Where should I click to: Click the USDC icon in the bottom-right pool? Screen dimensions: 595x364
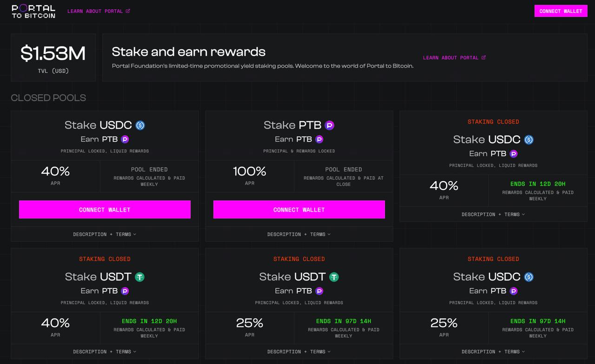click(529, 277)
